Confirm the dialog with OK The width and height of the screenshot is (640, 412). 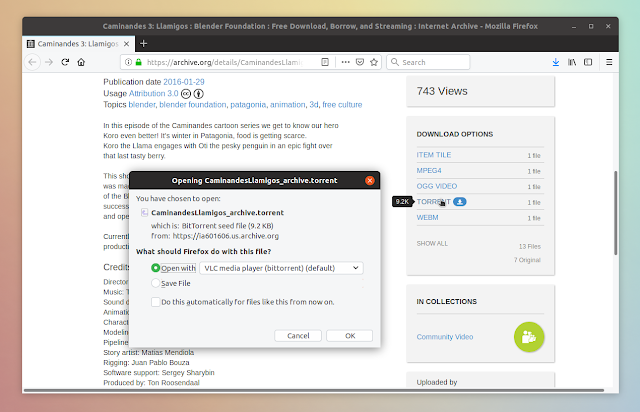350,336
